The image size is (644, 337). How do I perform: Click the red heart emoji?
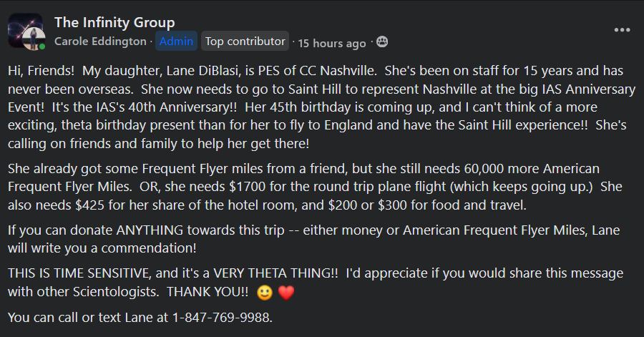tap(286, 293)
